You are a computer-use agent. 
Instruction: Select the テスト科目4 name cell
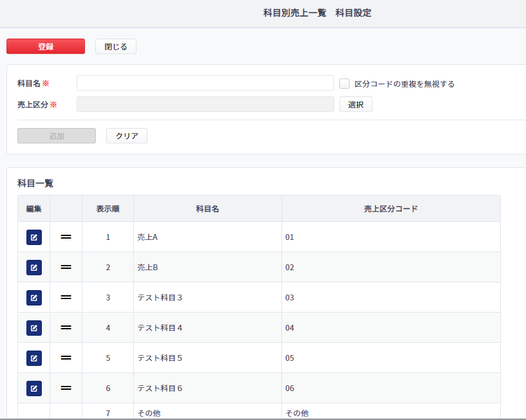[207, 327]
